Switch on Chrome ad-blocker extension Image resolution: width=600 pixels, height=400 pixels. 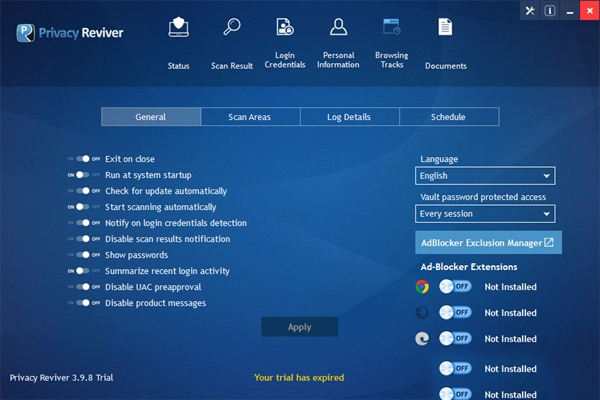click(x=455, y=287)
